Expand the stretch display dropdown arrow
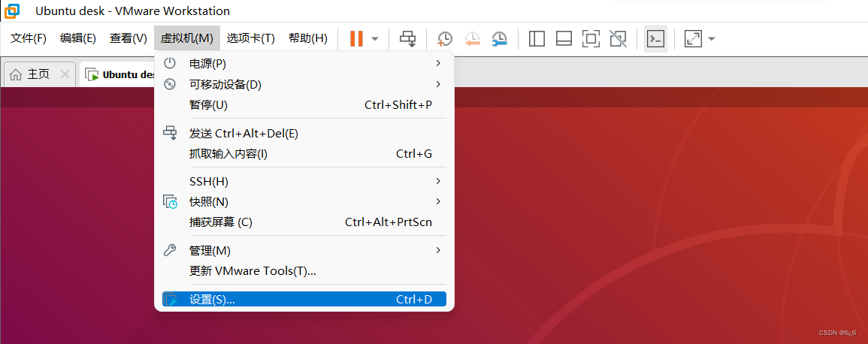The height and width of the screenshot is (344, 868). pos(712,39)
